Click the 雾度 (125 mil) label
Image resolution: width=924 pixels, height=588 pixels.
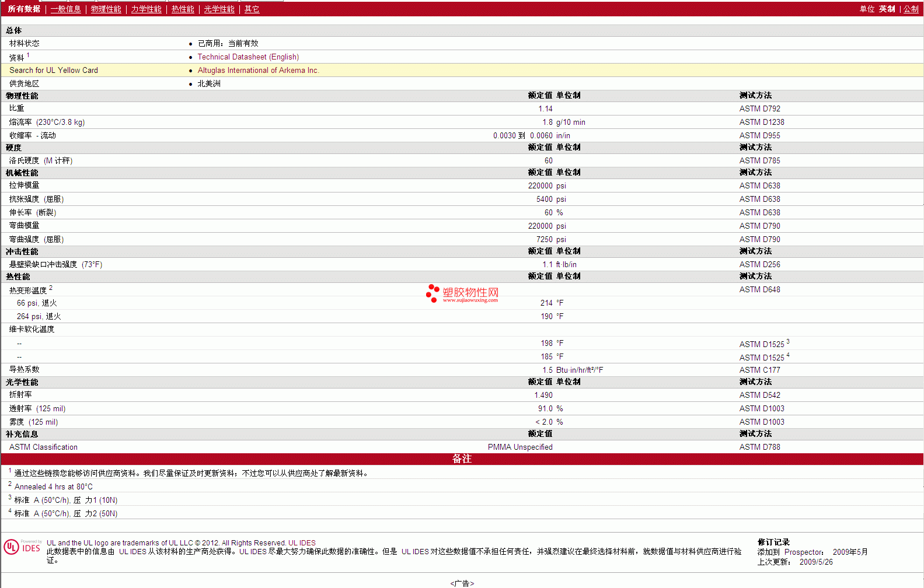[33, 422]
